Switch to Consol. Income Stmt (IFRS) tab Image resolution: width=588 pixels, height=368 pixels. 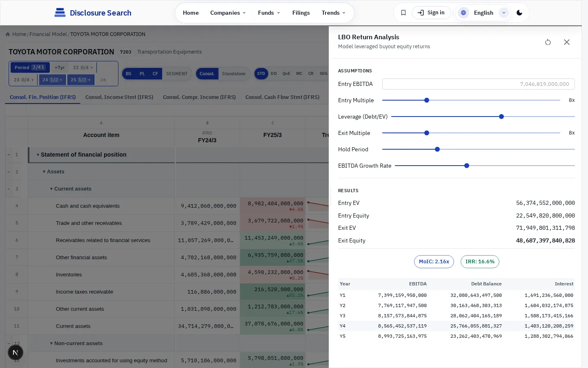119,97
